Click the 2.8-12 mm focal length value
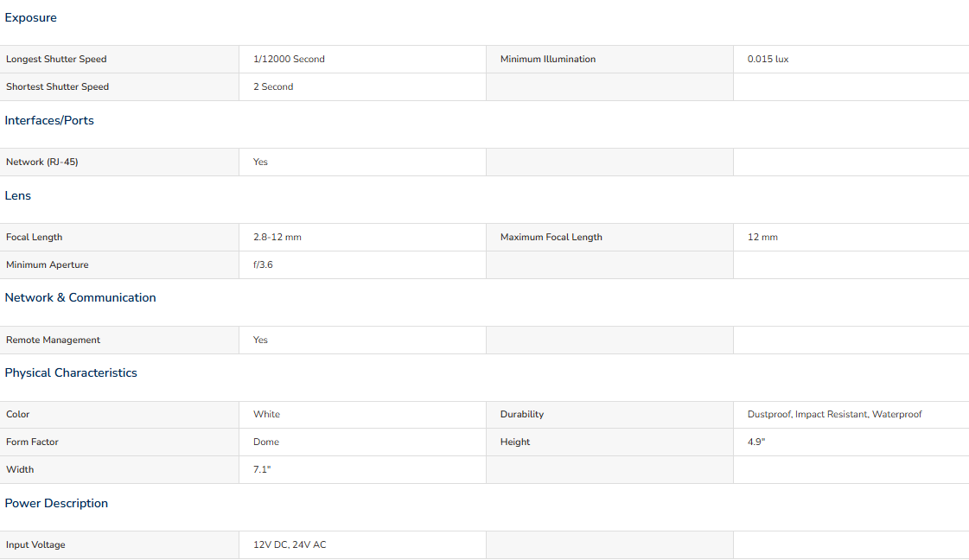969x560 pixels. point(277,238)
